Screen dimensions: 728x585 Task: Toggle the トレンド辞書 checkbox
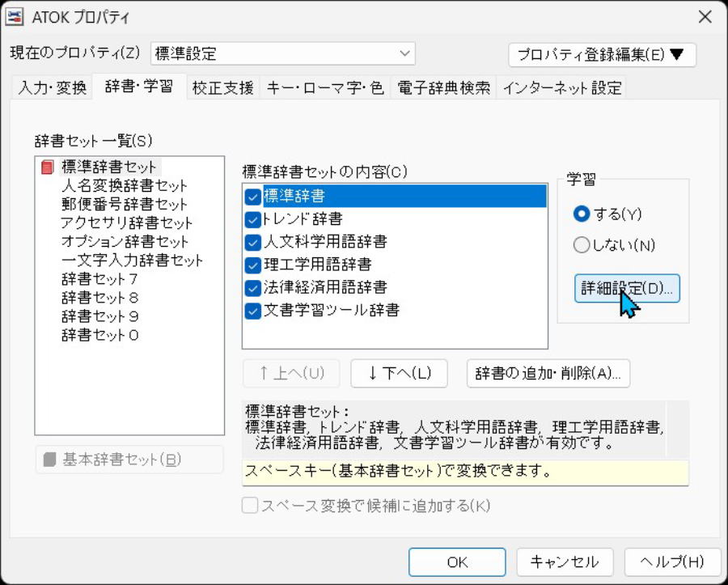coord(252,219)
